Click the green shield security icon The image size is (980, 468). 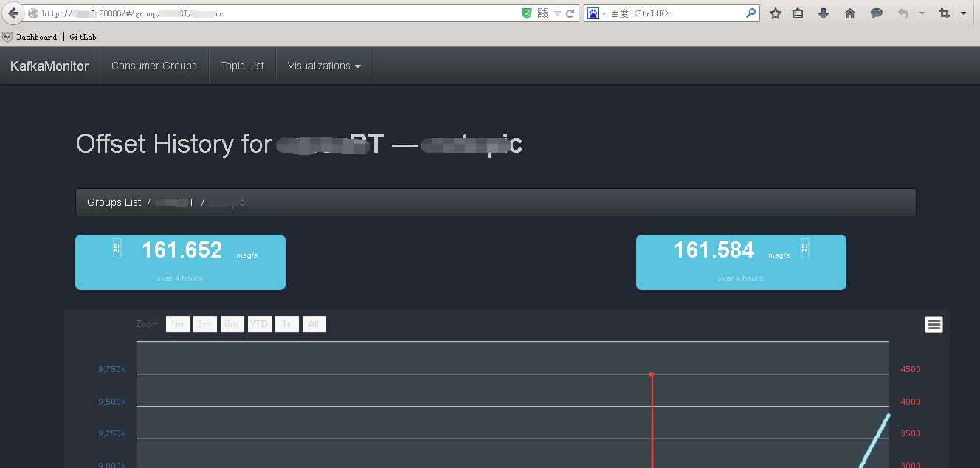[527, 13]
